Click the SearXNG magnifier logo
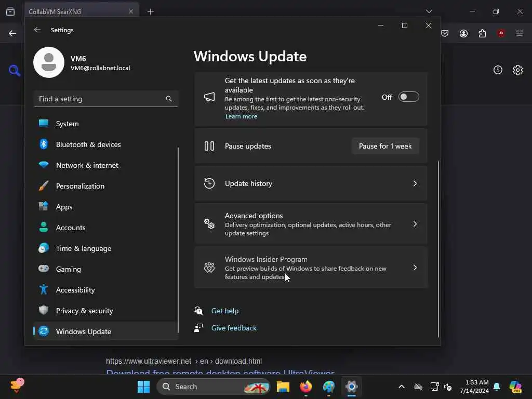This screenshot has width=532, height=399. 14,71
